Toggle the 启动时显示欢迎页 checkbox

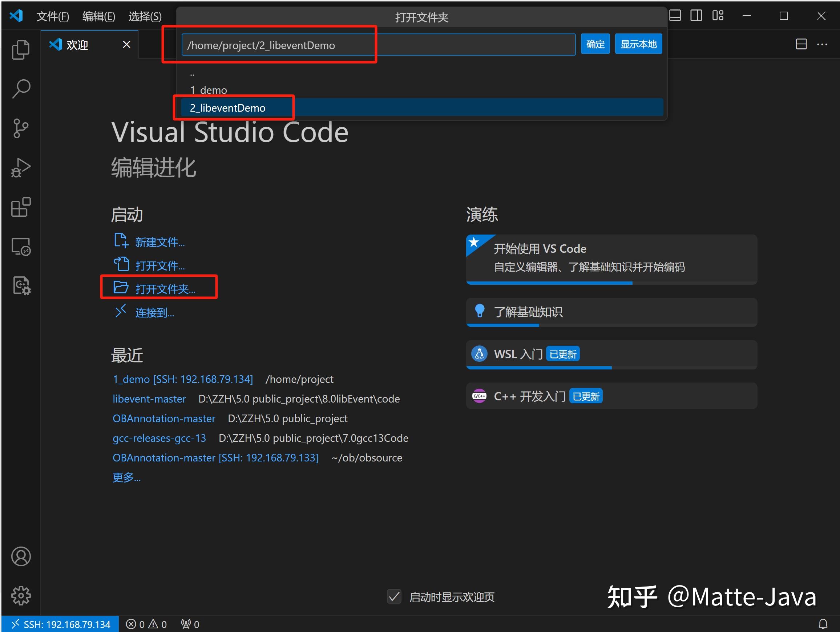(x=394, y=597)
